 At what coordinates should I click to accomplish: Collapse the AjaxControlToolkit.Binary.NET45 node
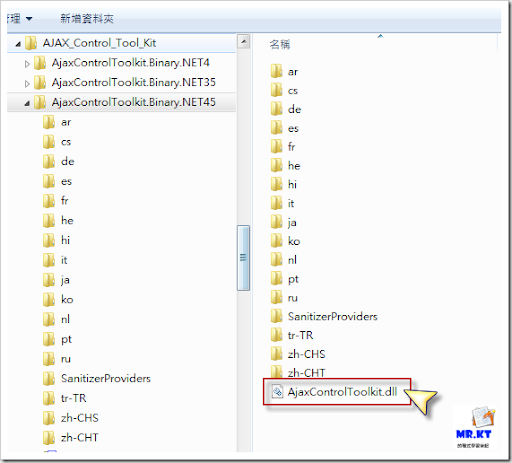coord(27,103)
